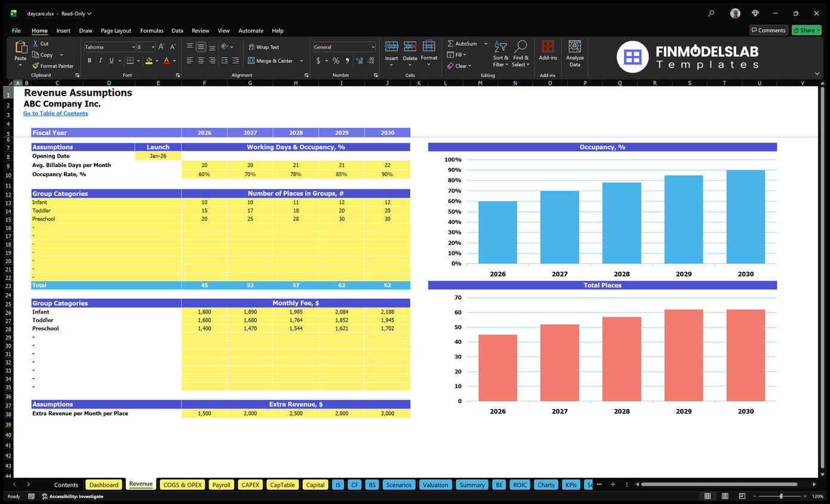Viewport: 830px width, 504px height.
Task: Switch to the Insert ribbon tab
Action: 63,30
